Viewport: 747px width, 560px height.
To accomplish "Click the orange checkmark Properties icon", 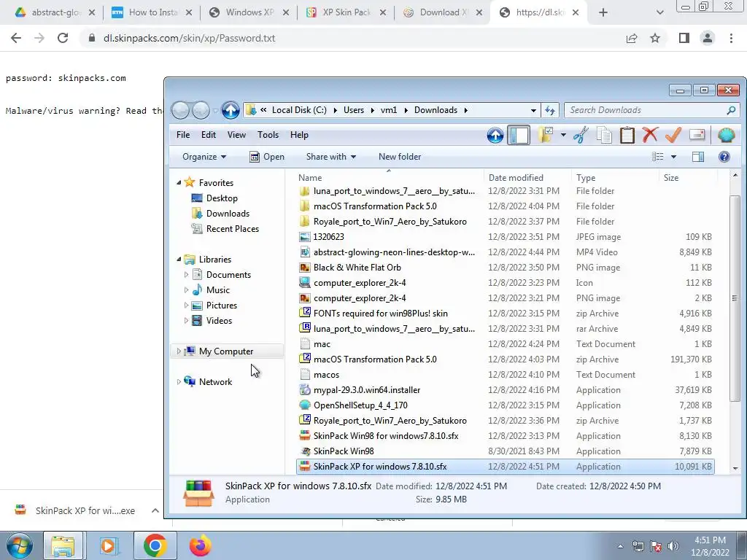I will pos(673,135).
